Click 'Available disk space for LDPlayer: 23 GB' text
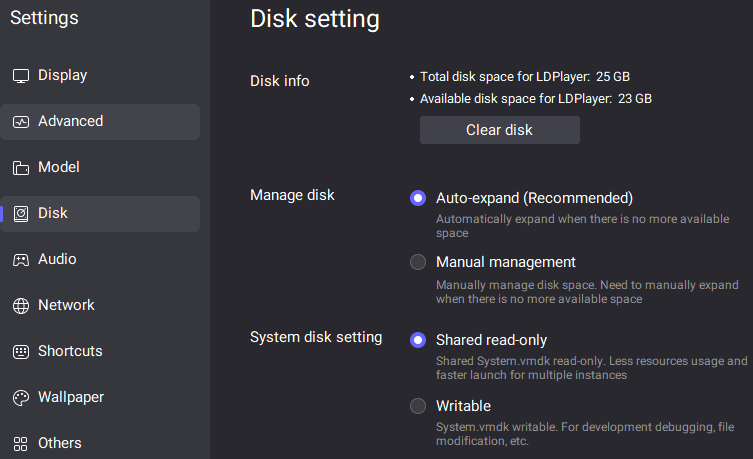The height and width of the screenshot is (459, 753). tap(536, 99)
